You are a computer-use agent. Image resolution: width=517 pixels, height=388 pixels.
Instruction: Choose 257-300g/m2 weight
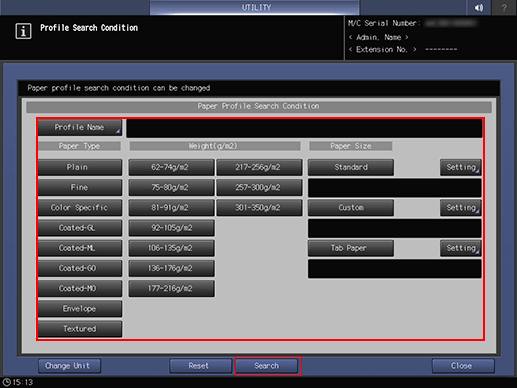[x=259, y=187]
